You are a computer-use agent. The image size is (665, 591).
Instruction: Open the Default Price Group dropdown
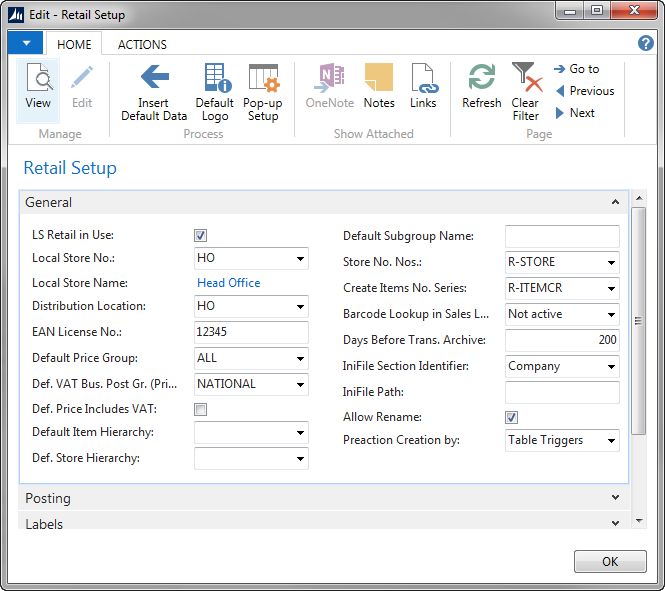(300, 358)
